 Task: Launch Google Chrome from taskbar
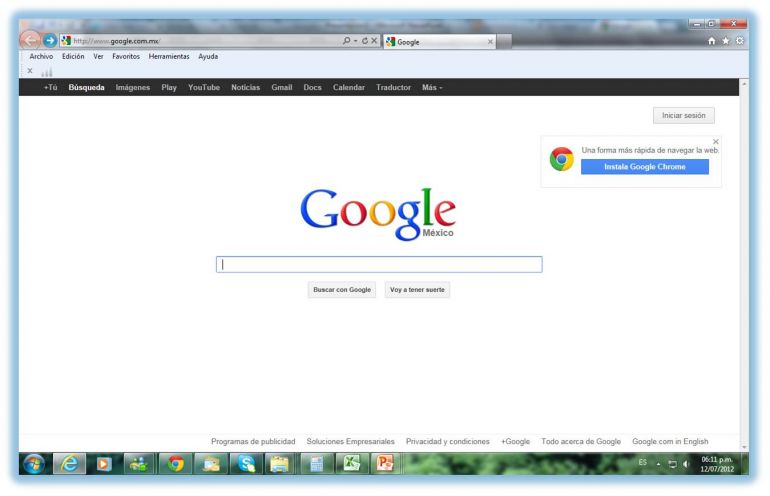(175, 464)
